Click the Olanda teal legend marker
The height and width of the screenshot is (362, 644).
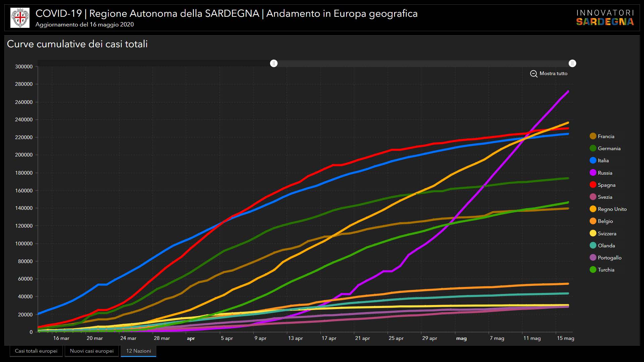click(x=593, y=245)
